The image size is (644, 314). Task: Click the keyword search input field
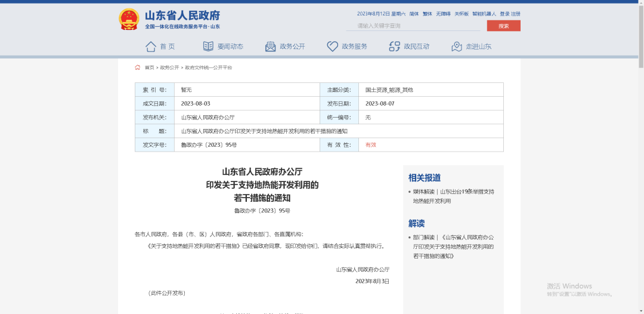[x=413, y=26]
